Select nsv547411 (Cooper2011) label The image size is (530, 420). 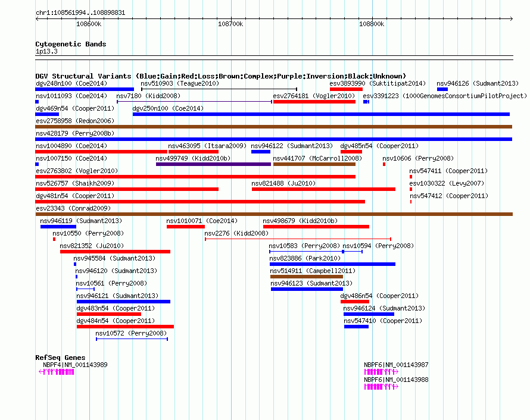[x=448, y=171]
